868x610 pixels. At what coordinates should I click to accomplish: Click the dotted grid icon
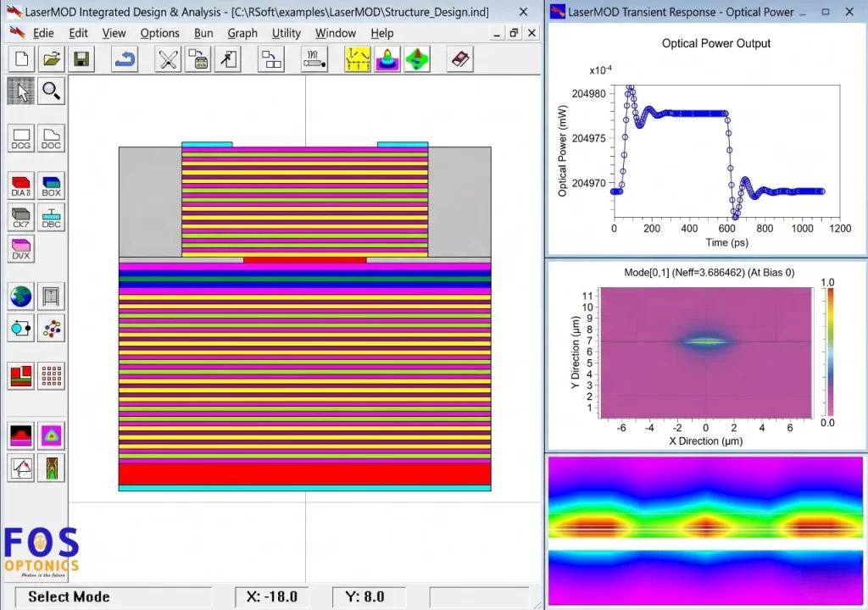tap(51, 376)
